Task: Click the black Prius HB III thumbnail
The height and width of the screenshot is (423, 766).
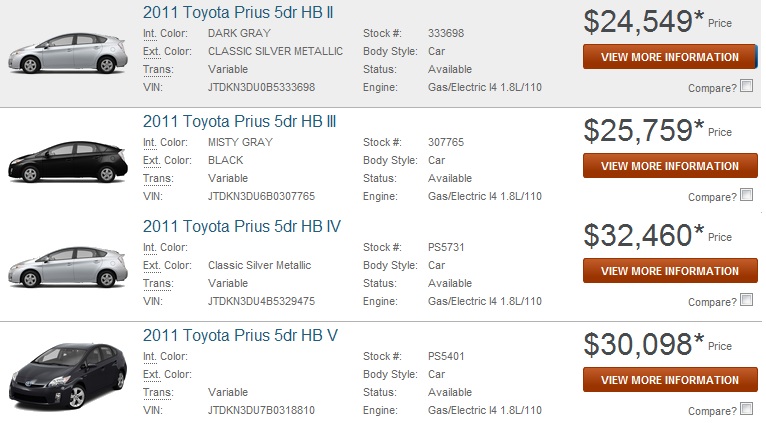Action: [66, 162]
